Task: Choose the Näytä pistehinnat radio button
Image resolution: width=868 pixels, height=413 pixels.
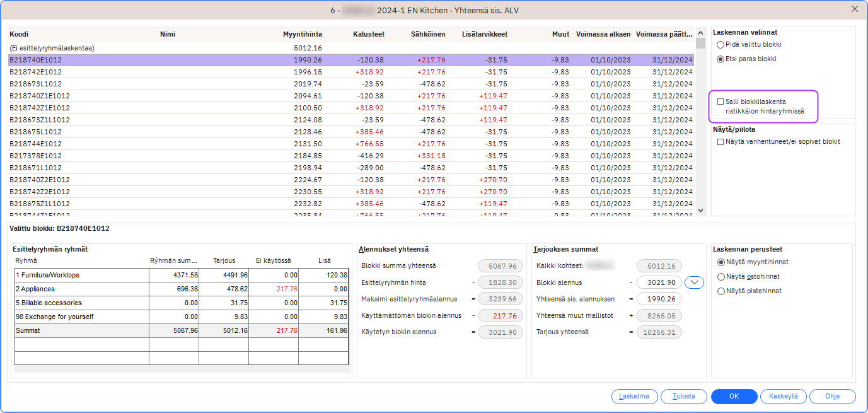Action: [x=722, y=291]
